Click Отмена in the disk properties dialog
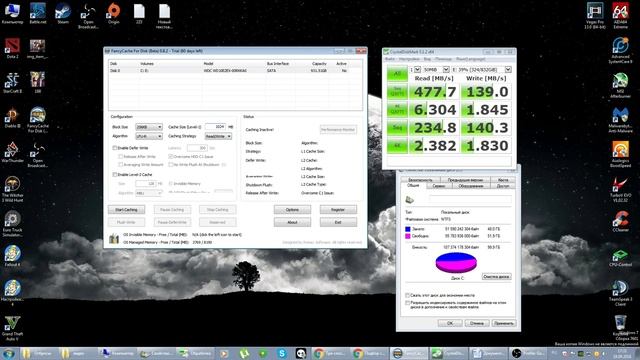The height and width of the screenshot is (360, 640). [x=477, y=323]
